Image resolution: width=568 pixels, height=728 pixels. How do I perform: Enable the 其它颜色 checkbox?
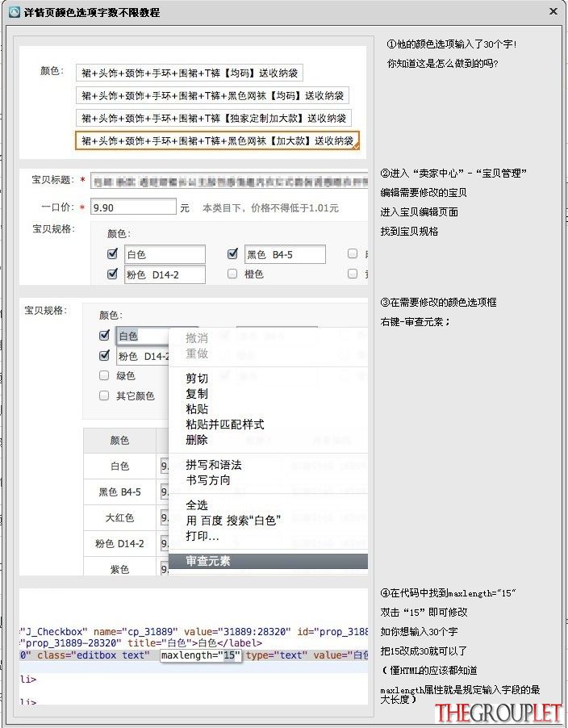[104, 395]
